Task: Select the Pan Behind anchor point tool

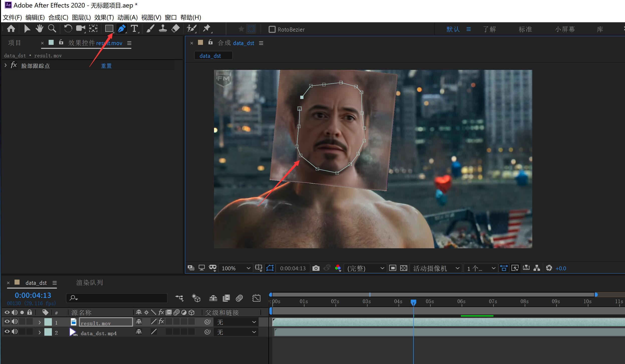Action: pos(93,29)
